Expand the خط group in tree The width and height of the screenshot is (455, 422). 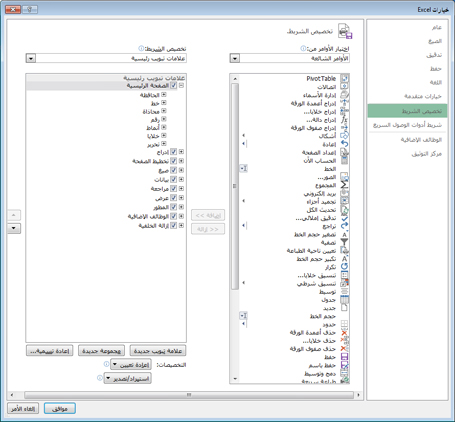[164, 103]
